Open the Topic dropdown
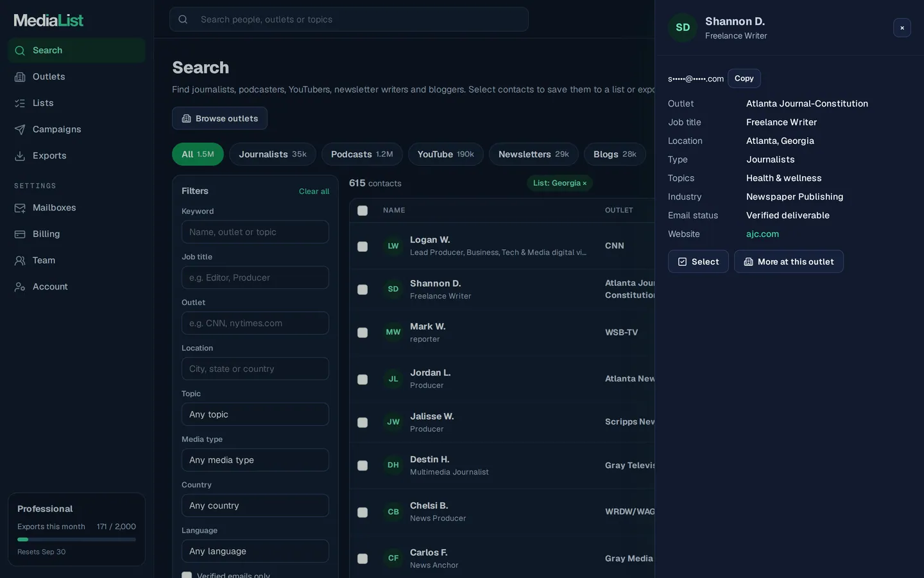The height and width of the screenshot is (578, 924). click(255, 414)
